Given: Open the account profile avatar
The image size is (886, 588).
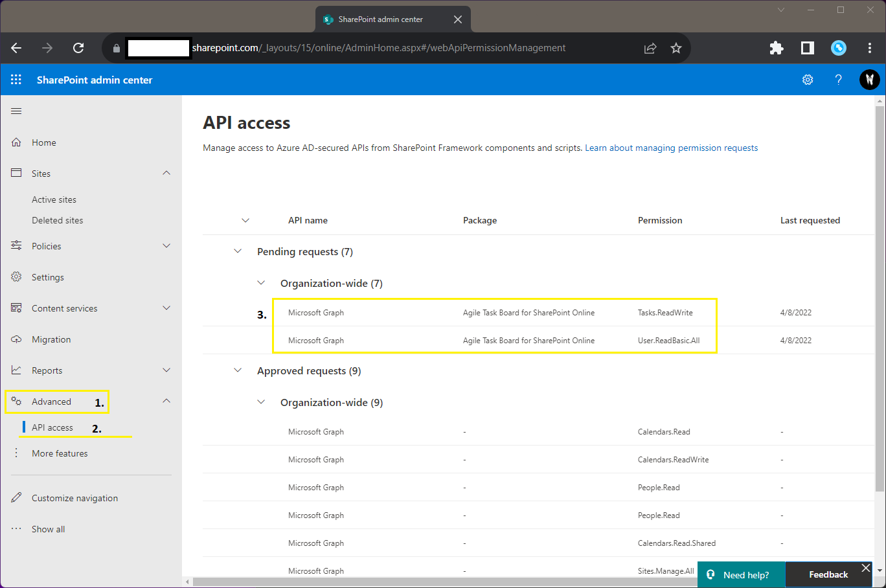Looking at the screenshot, I should point(869,80).
